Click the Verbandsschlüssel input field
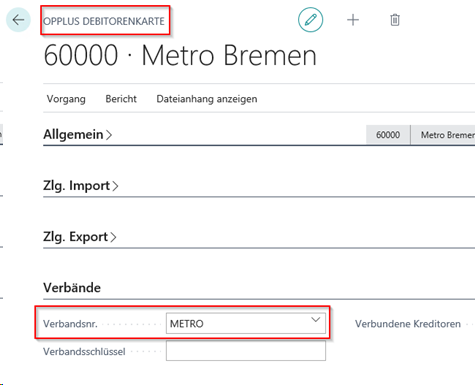This screenshot has height=385, width=475. [246, 351]
